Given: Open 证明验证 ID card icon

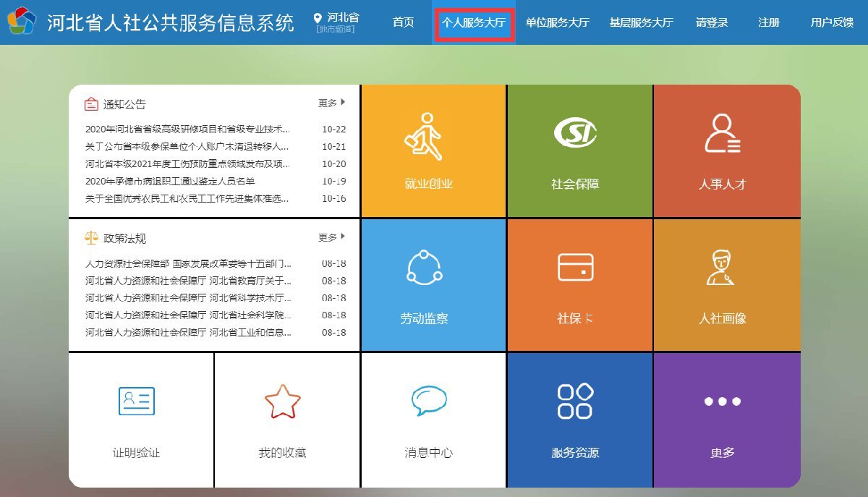Looking at the screenshot, I should tap(136, 401).
